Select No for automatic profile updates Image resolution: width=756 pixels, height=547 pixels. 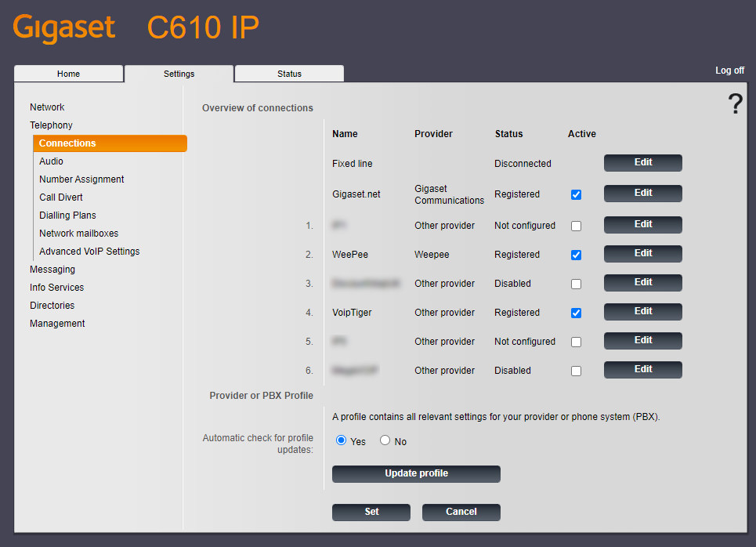[x=385, y=440]
